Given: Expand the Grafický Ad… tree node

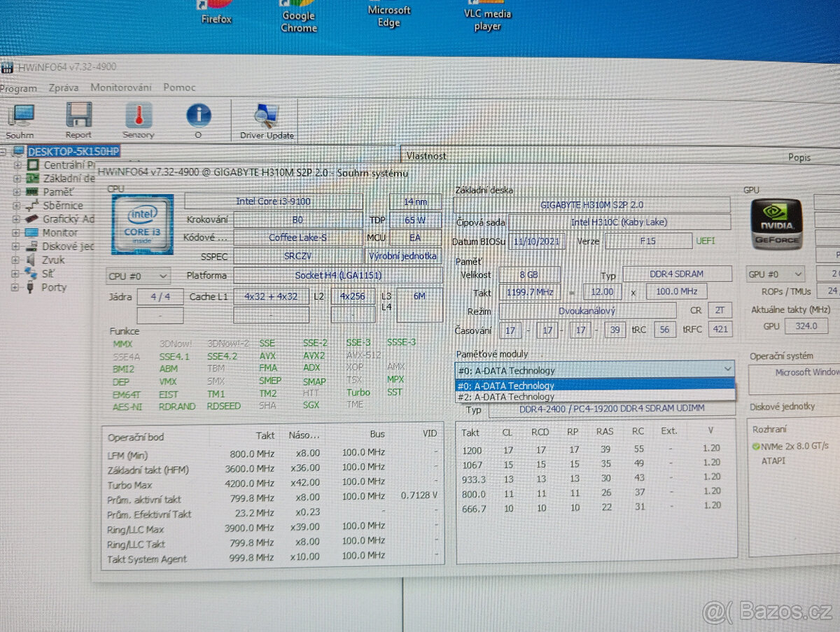Looking at the screenshot, I should 17,220.
